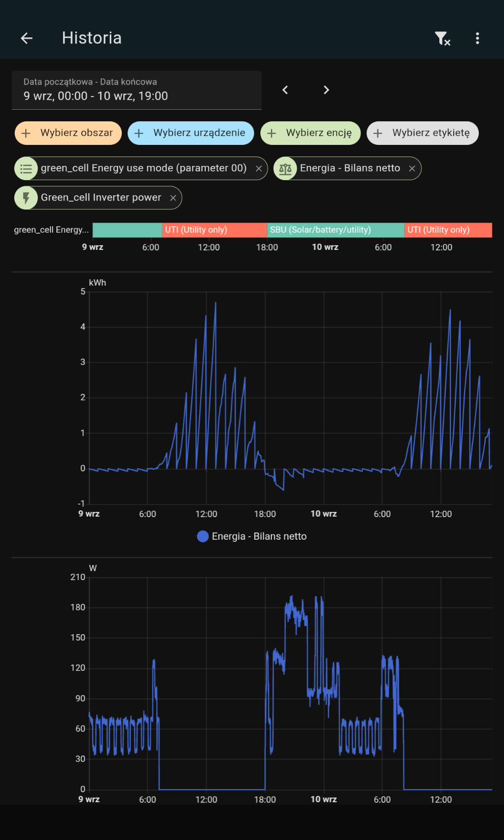The width and height of the screenshot is (504, 840).
Task: Add entity with Wybierz encję chip
Action: pos(310,133)
